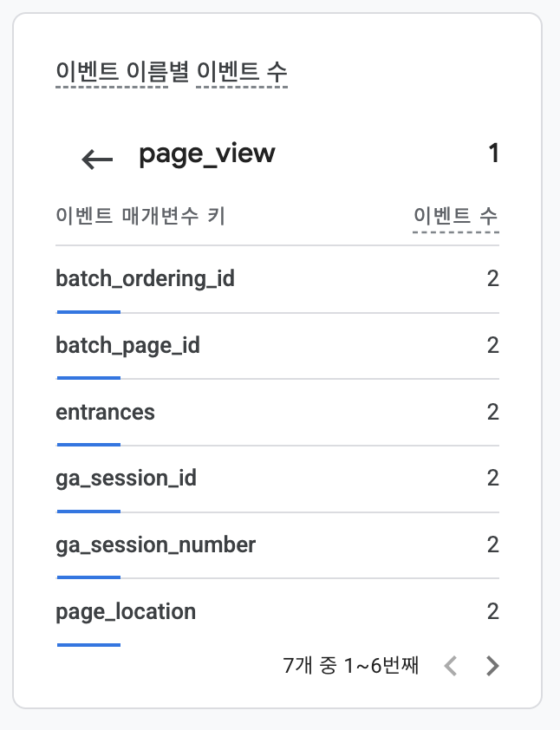Go back using the left arrow icon

[97, 160]
